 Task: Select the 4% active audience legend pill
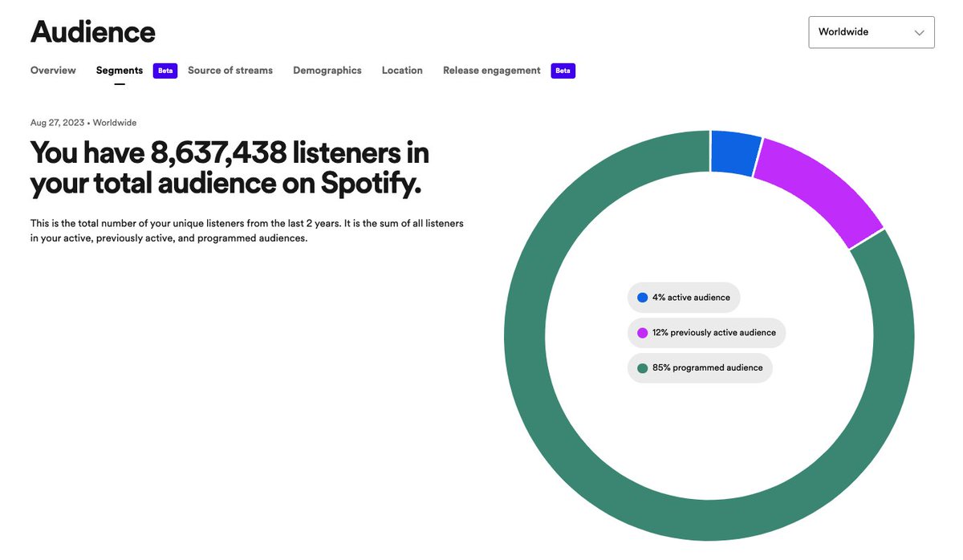pos(684,298)
